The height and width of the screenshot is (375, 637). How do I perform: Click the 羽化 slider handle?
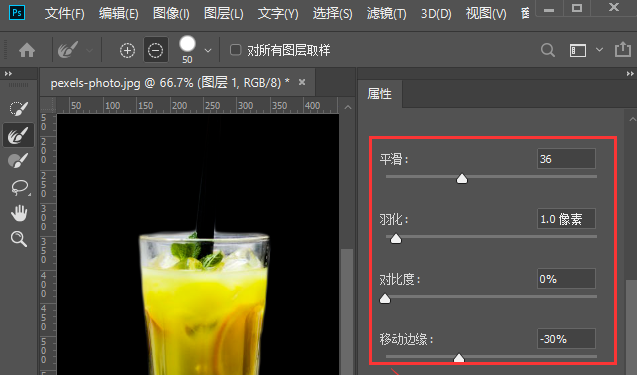(396, 238)
